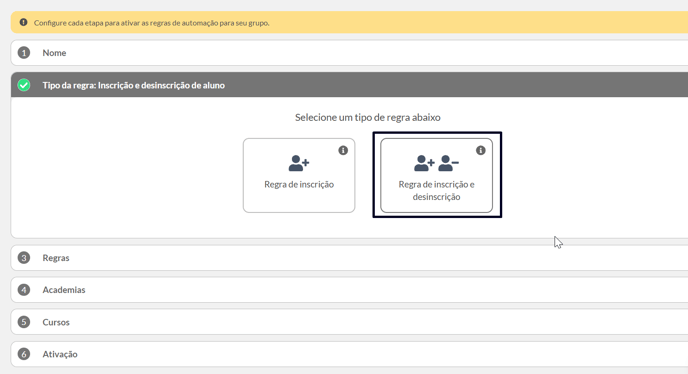Click step number 5 badge beside Cursos
The height and width of the screenshot is (374, 688).
point(24,322)
